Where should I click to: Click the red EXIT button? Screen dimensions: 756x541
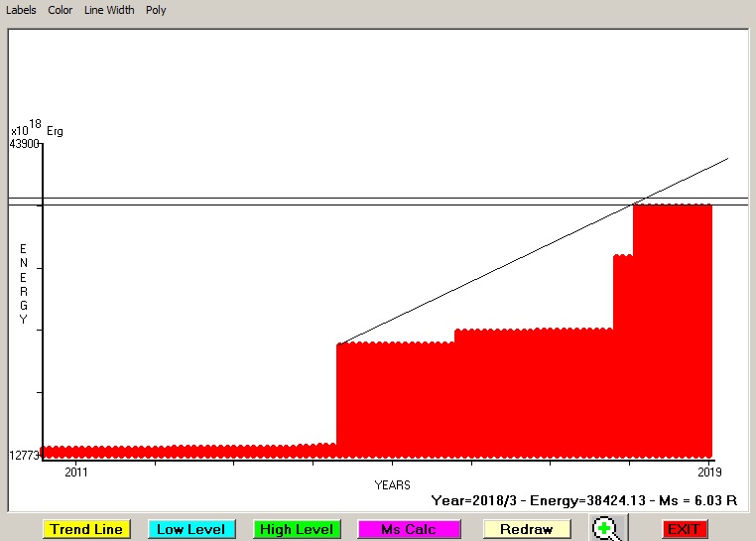[684, 529]
